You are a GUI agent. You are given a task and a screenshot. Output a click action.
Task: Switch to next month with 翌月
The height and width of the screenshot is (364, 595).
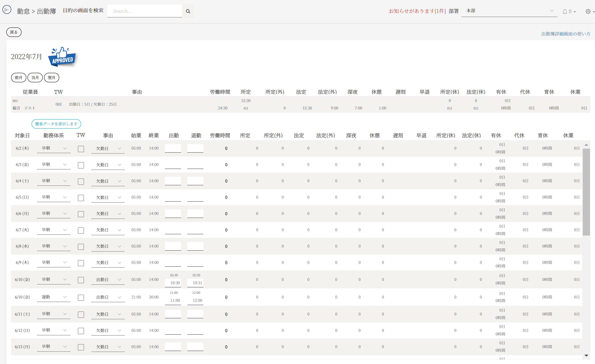[51, 78]
